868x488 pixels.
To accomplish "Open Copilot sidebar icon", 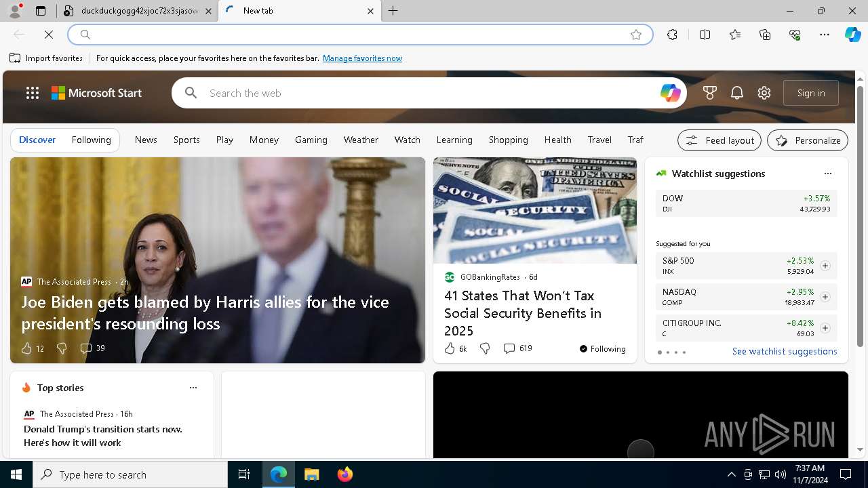I will [x=853, y=35].
